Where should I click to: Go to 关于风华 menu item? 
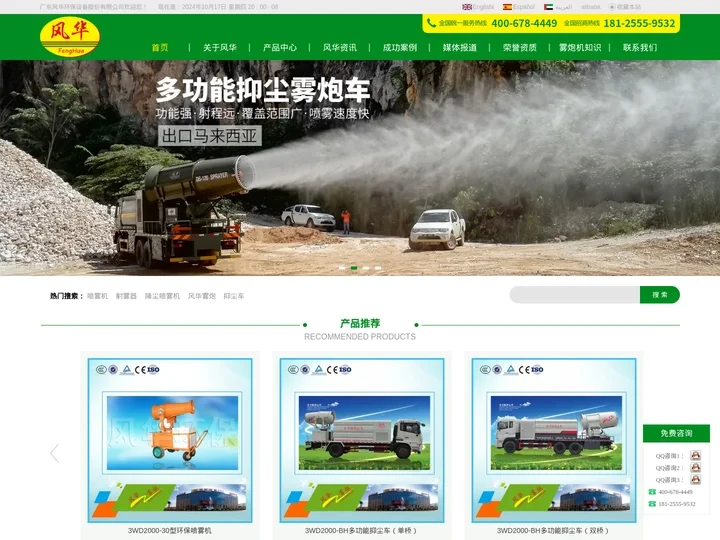(220, 47)
